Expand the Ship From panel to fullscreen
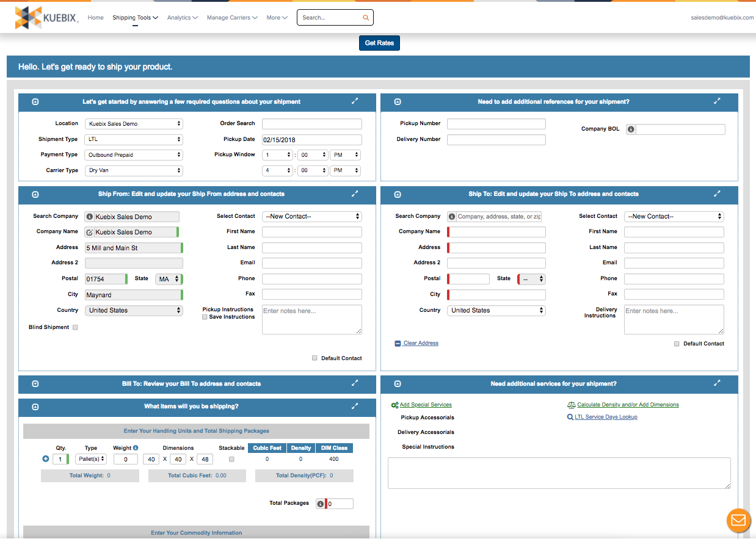 coord(355,193)
